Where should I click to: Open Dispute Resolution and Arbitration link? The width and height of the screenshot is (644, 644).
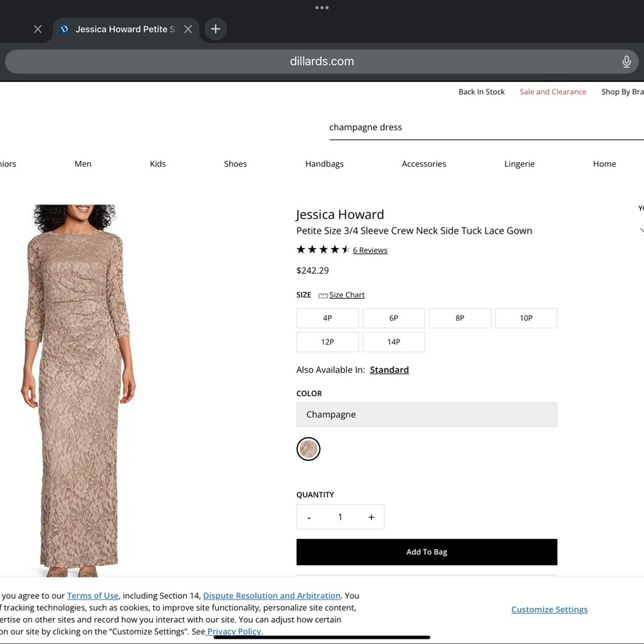(x=272, y=596)
